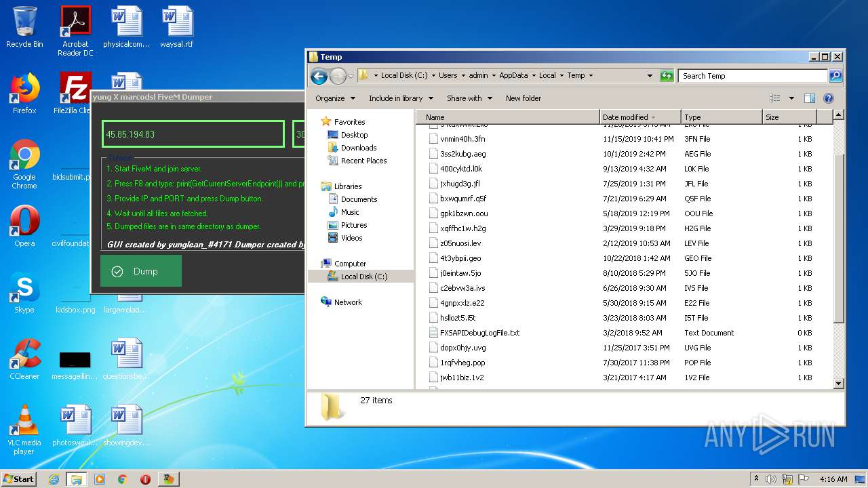Open Explorer help question mark icon
Viewport: 868px width, 488px height.
[x=828, y=98]
